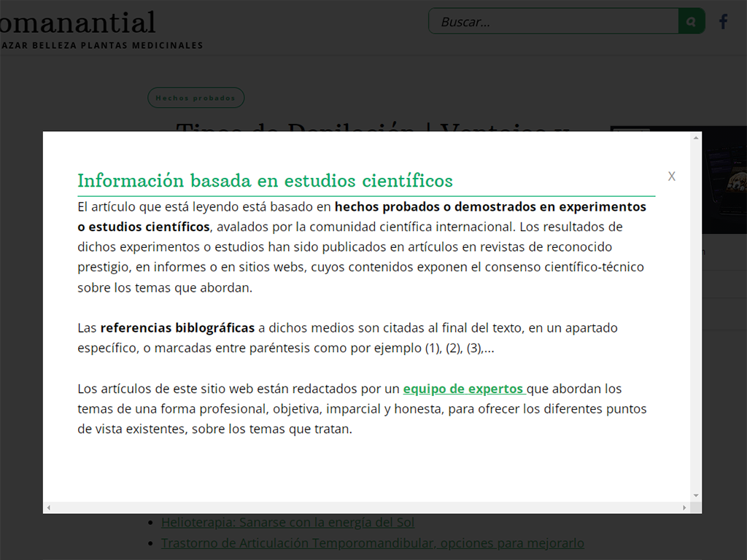Open the Facebook icon in header
This screenshot has width=747, height=560.
[x=723, y=21]
